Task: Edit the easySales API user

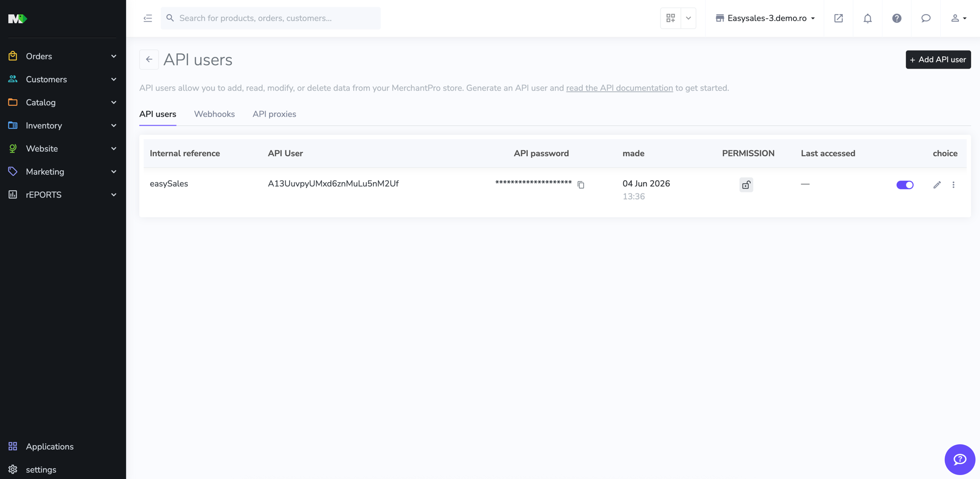Action: (x=937, y=185)
